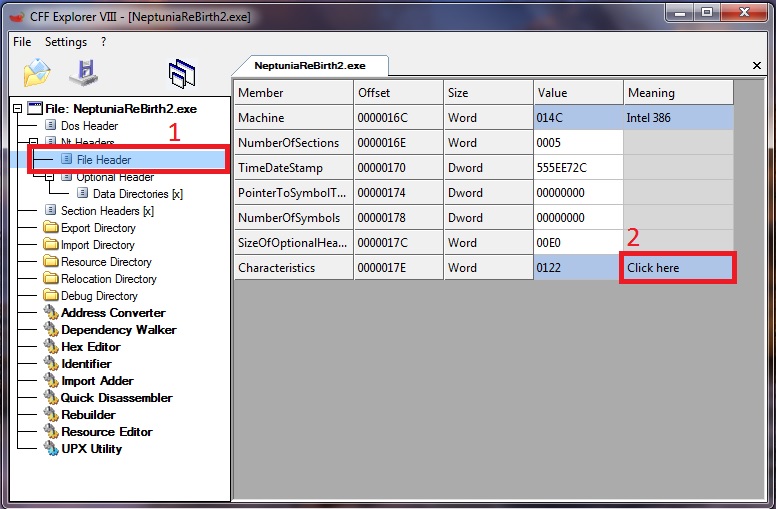Open Data Directories [x] tree item
776x509 pixels.
(138, 194)
